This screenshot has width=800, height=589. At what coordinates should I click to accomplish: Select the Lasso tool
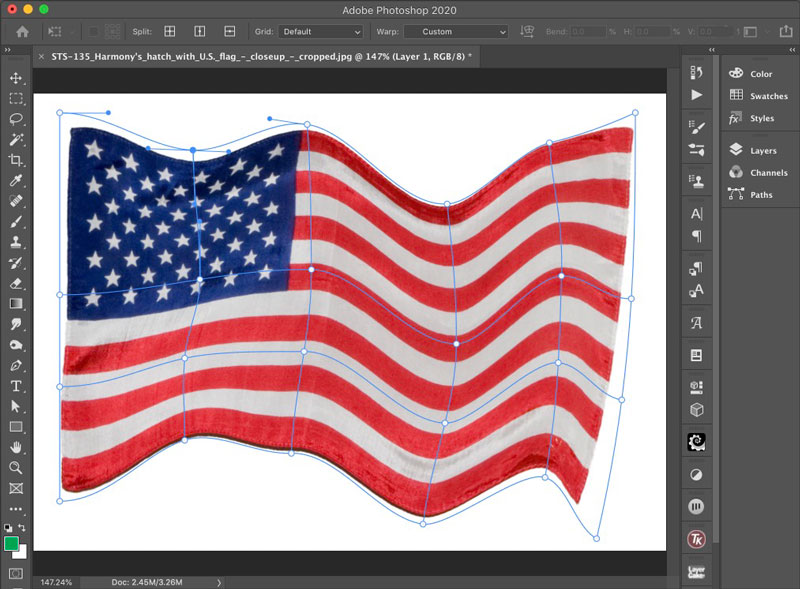(16, 119)
